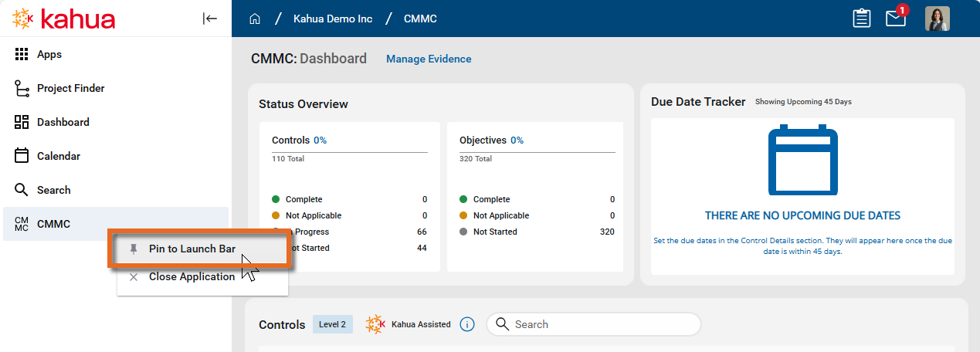The width and height of the screenshot is (980, 352).
Task: Open the Calendar
Action: pos(59,156)
